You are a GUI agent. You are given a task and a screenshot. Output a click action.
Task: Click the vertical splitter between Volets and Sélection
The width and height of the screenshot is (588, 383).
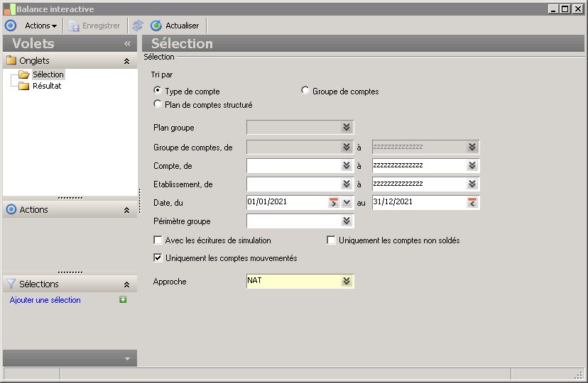pyautogui.click(x=139, y=201)
